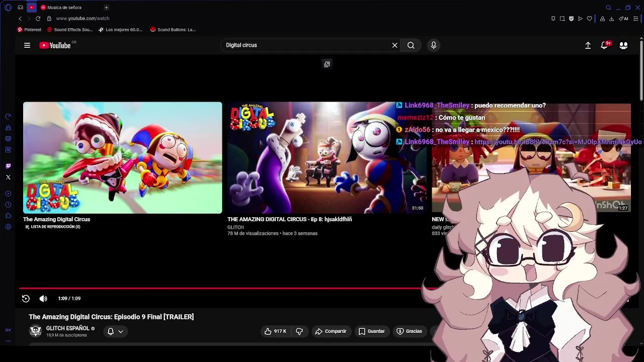Open Ep 8 hjsakldfhlñ video thumbnail
Viewport: 644px width, 362px height.
click(x=327, y=158)
